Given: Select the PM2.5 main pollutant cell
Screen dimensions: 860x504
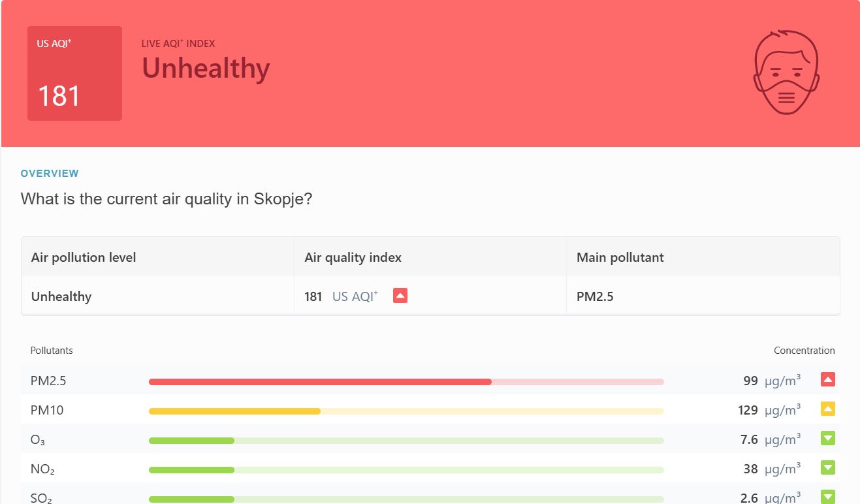Looking at the screenshot, I should [x=703, y=296].
